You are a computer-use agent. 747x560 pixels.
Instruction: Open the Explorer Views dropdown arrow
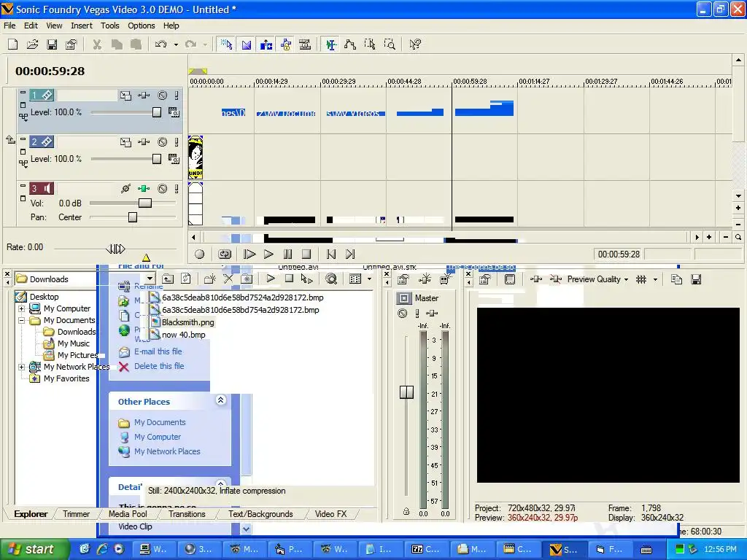pyautogui.click(x=369, y=279)
